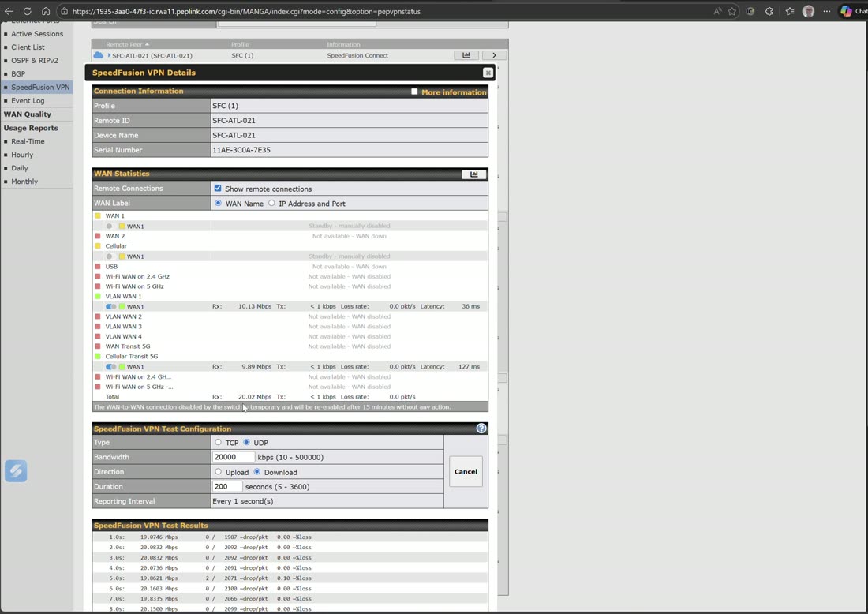Add page to favorites star icon

tap(732, 11)
